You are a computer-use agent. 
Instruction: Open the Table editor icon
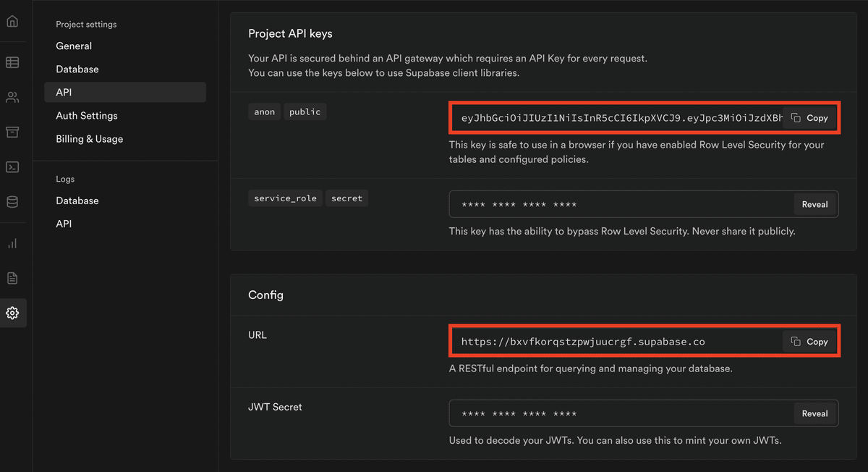click(12, 62)
